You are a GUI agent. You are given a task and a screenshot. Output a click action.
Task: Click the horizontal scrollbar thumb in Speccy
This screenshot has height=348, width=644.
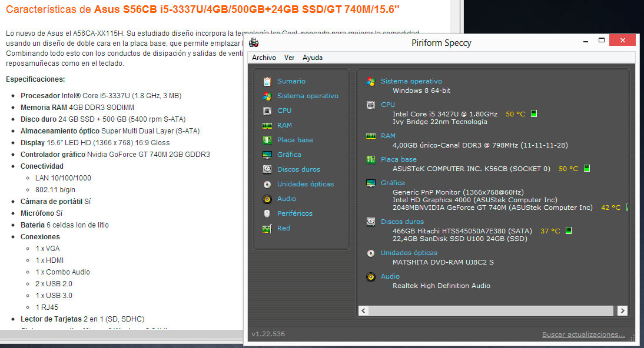(491, 310)
